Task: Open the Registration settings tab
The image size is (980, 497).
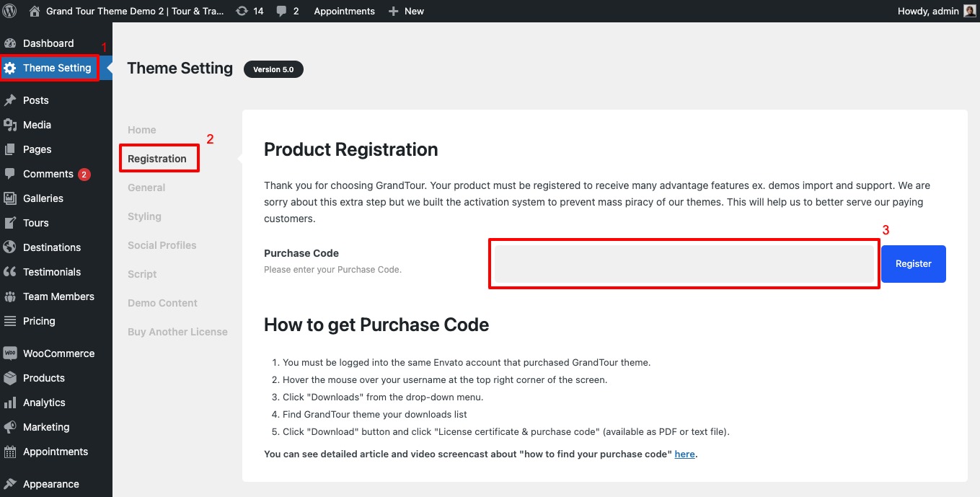Action: (157, 159)
